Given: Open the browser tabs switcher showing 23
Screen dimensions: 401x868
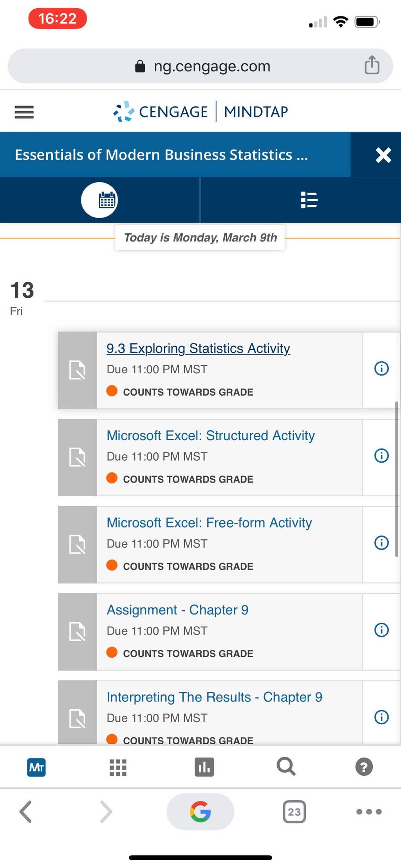Looking at the screenshot, I should point(294,812).
